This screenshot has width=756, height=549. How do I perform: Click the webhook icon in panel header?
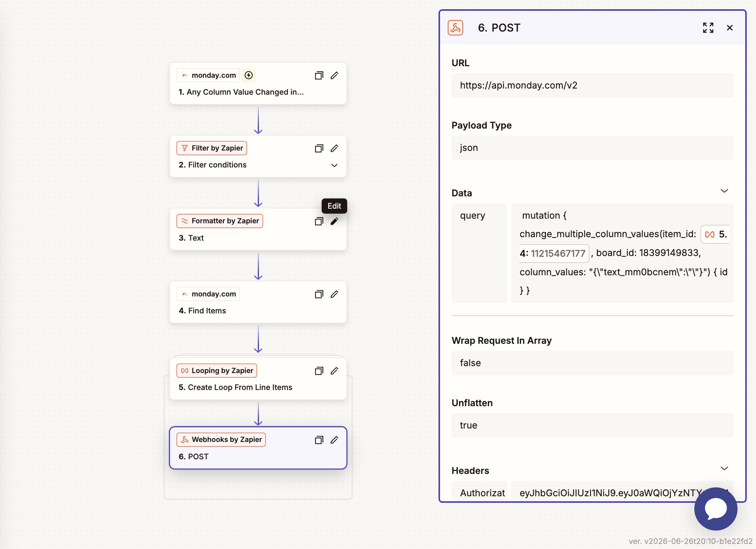[455, 28]
